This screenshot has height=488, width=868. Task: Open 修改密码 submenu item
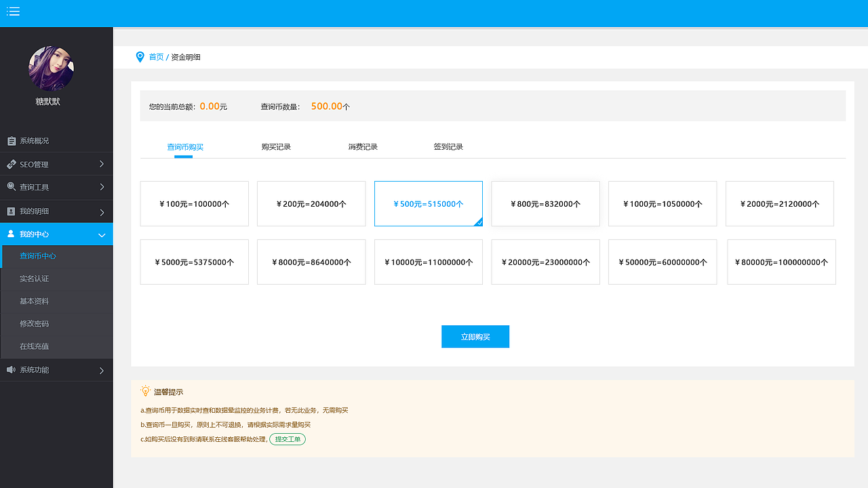point(56,324)
